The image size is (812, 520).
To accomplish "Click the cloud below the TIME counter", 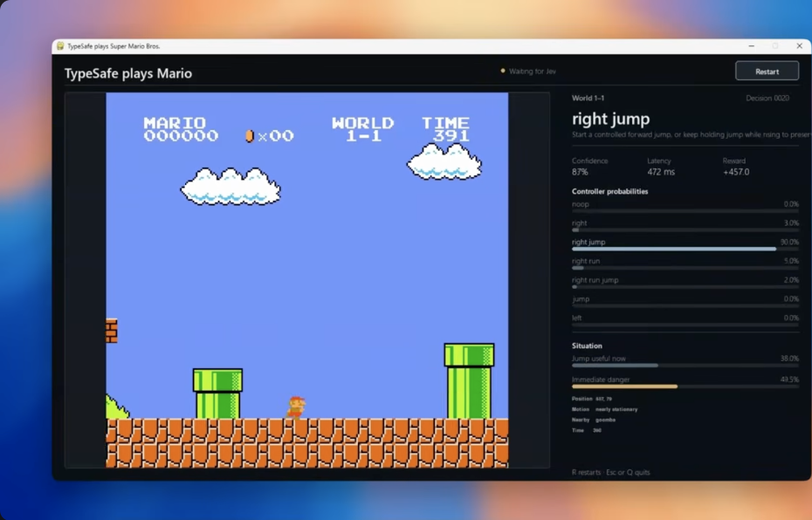I will 444,162.
